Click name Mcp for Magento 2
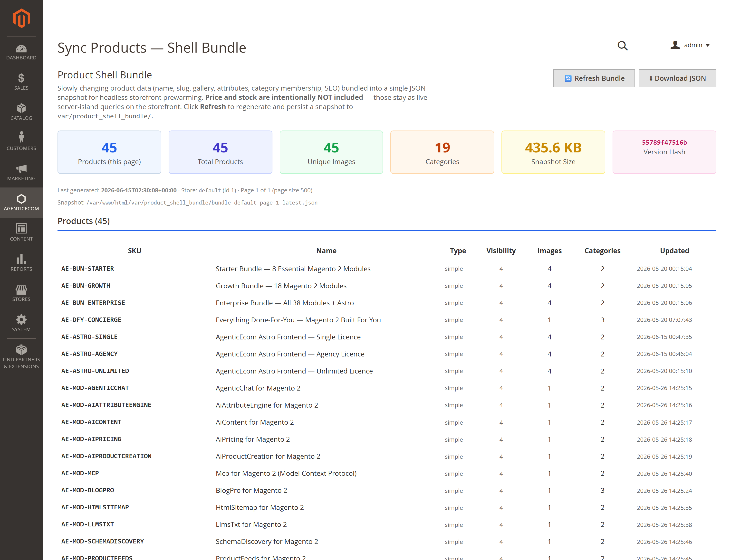This screenshot has height=560, width=731. pos(286,473)
